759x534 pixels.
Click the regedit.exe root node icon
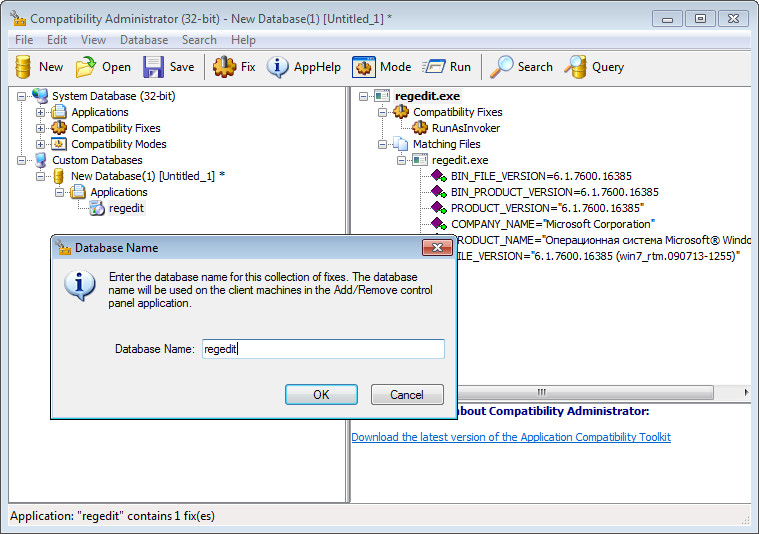coord(382,96)
